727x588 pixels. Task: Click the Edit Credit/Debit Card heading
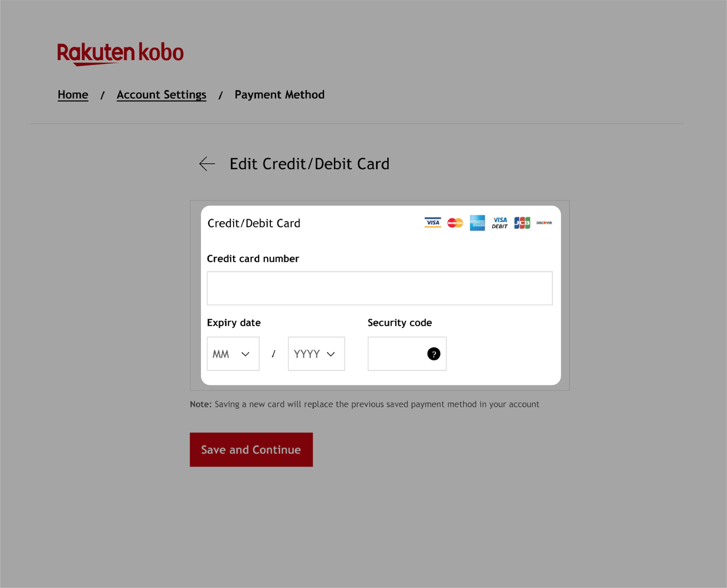(x=309, y=163)
